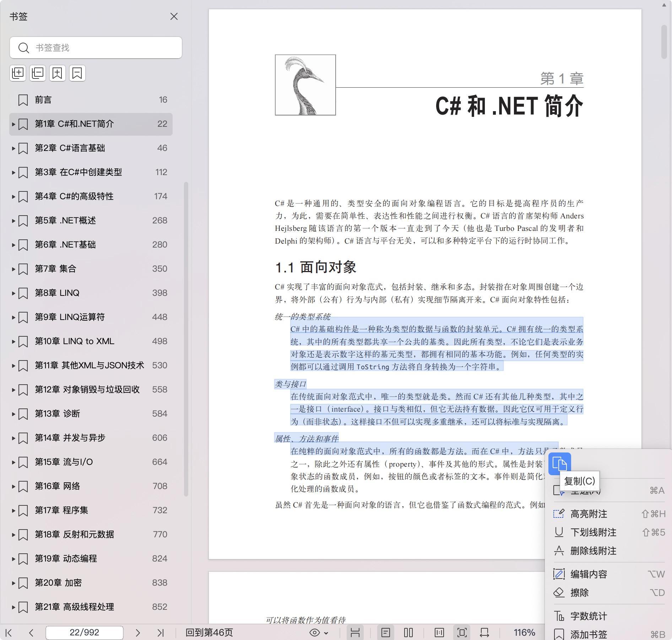Viewport: 672px width, 640px height.
Task: Open the 前言 bookmark
Action: pyautogui.click(x=43, y=100)
